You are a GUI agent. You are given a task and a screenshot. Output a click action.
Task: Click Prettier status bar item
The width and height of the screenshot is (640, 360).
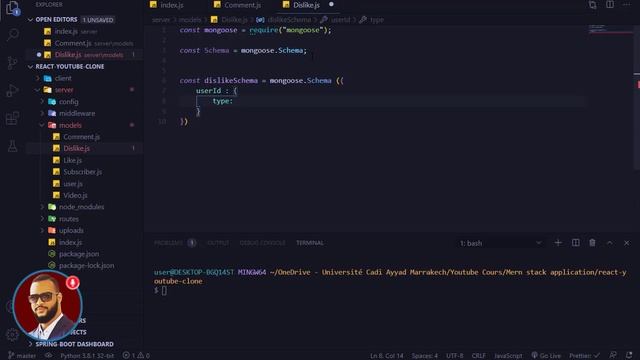pyautogui.click(x=584, y=356)
